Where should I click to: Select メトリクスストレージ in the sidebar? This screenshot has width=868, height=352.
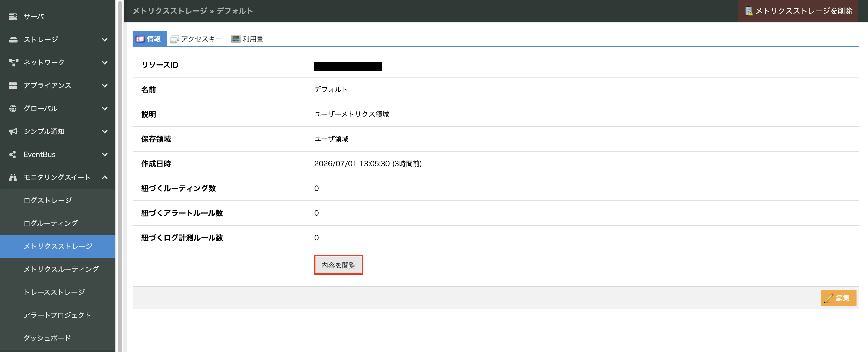pos(58,246)
